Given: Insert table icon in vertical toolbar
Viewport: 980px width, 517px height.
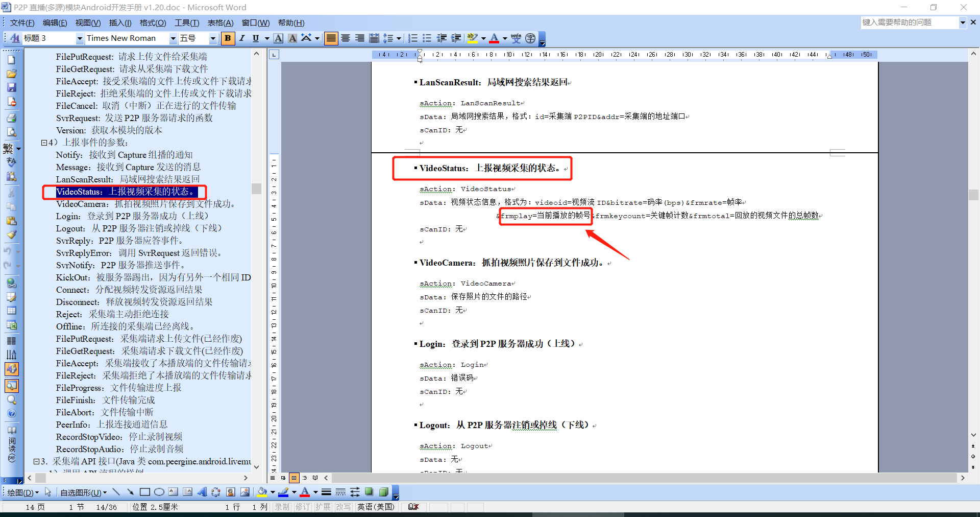Looking at the screenshot, I should (11, 310).
